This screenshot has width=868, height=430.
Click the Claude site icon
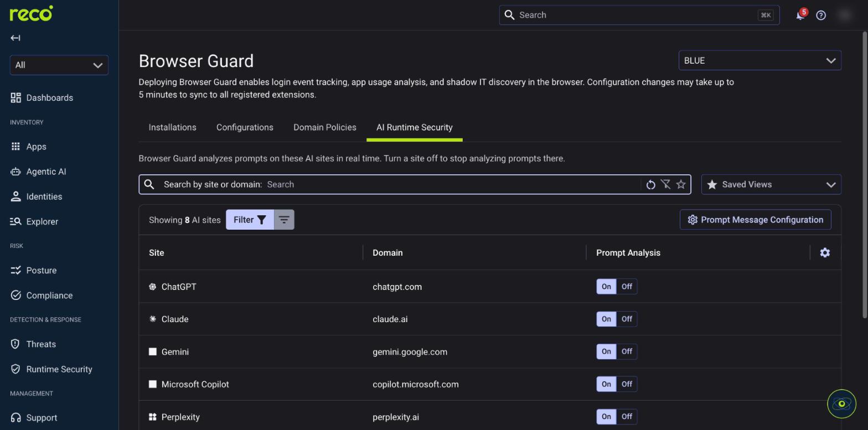click(153, 319)
